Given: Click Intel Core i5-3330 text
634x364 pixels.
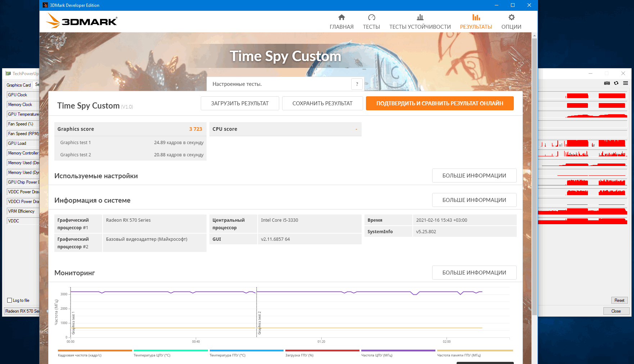Looking at the screenshot, I should [280, 220].
